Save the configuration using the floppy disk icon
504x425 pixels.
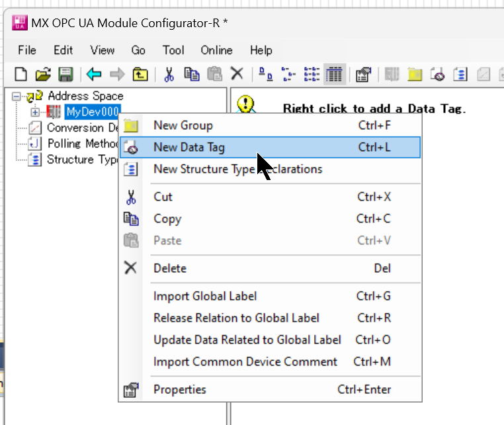65,74
